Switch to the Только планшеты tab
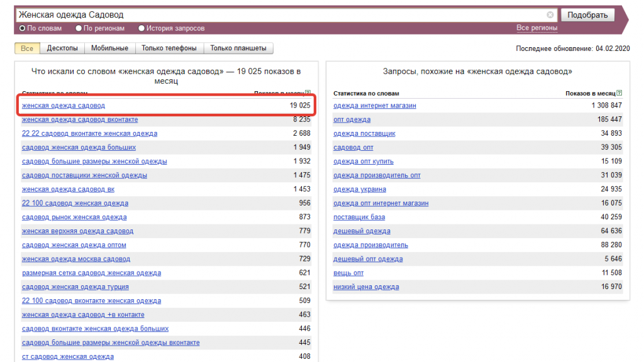644x362 pixels. click(238, 48)
